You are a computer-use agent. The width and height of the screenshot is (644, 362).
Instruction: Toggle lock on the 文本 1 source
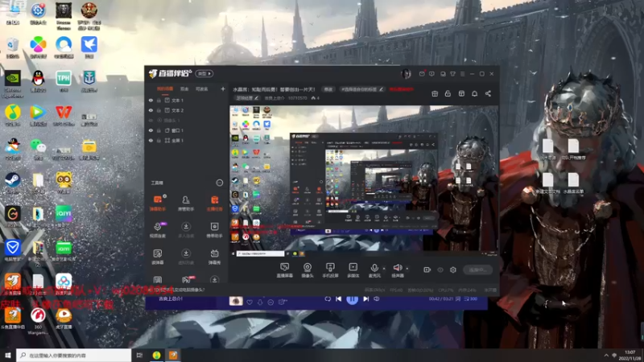coord(159,100)
